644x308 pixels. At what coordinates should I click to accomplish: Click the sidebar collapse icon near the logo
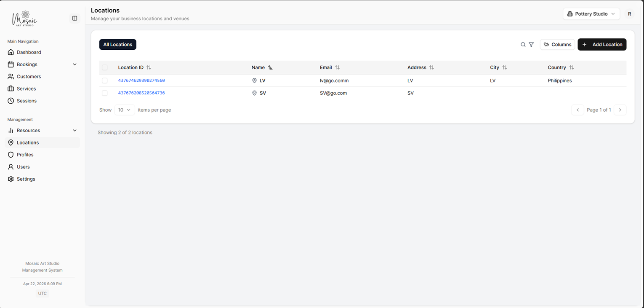[x=75, y=18]
